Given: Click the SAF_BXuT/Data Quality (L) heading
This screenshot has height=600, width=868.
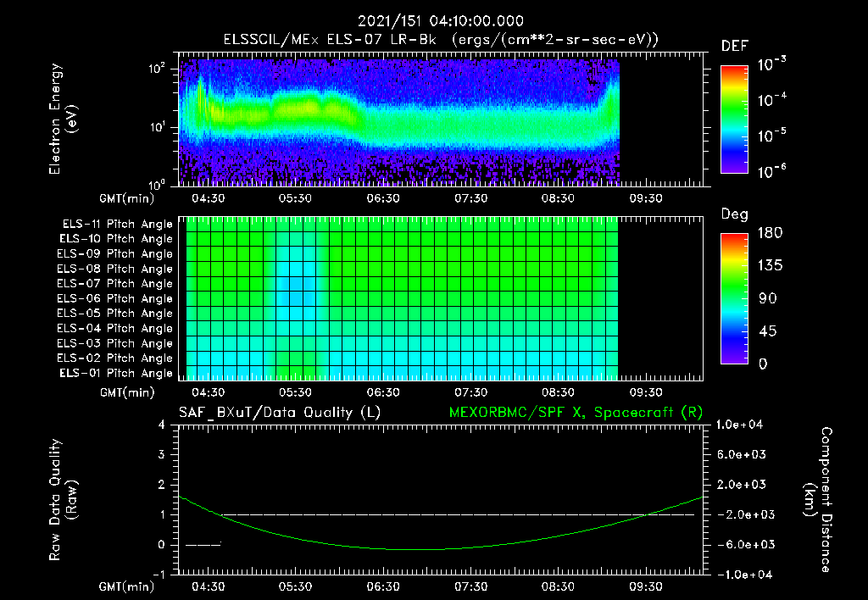Looking at the screenshot, I should point(280,413).
